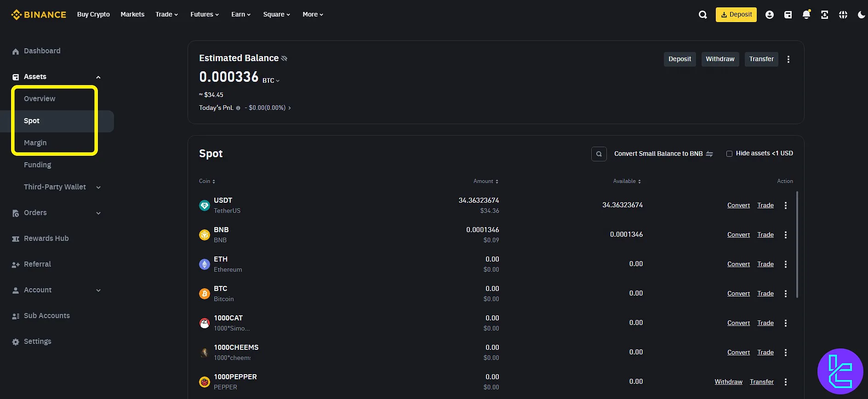Change BTC balance currency dropdown
This screenshot has width=868, height=399.
coord(271,80)
